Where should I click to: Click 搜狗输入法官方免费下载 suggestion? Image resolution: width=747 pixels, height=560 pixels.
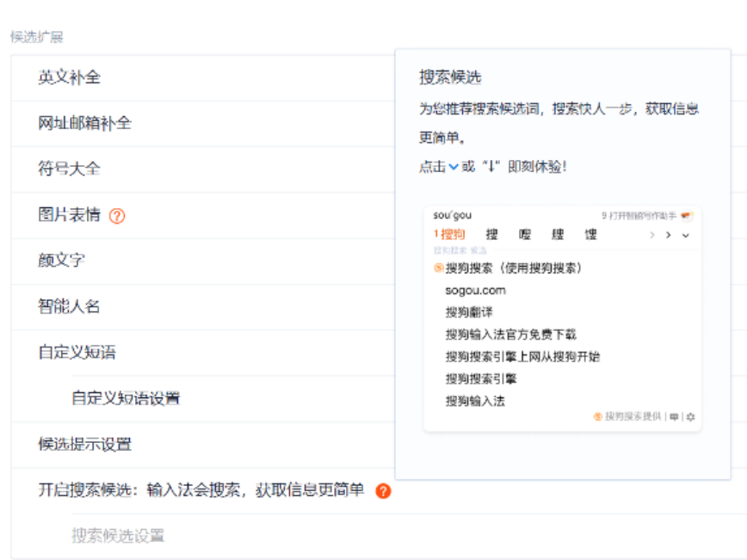coord(510,335)
